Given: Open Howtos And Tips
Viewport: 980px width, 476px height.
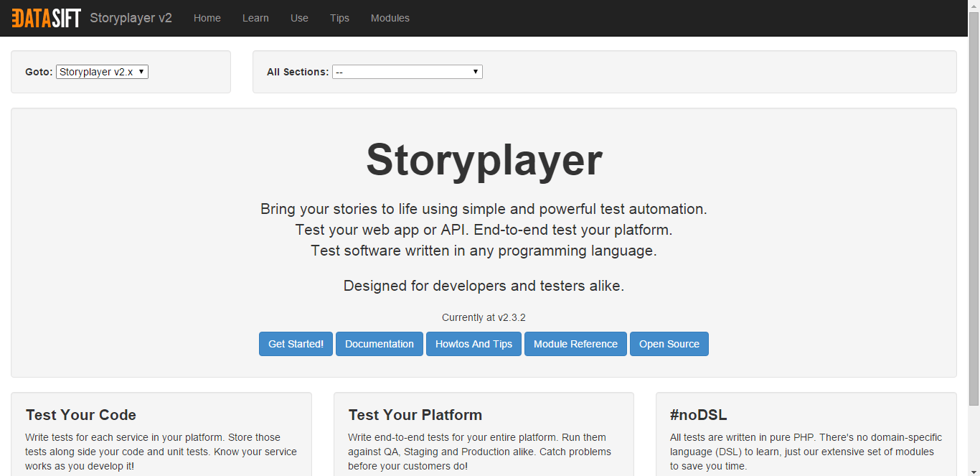Looking at the screenshot, I should tap(473, 344).
